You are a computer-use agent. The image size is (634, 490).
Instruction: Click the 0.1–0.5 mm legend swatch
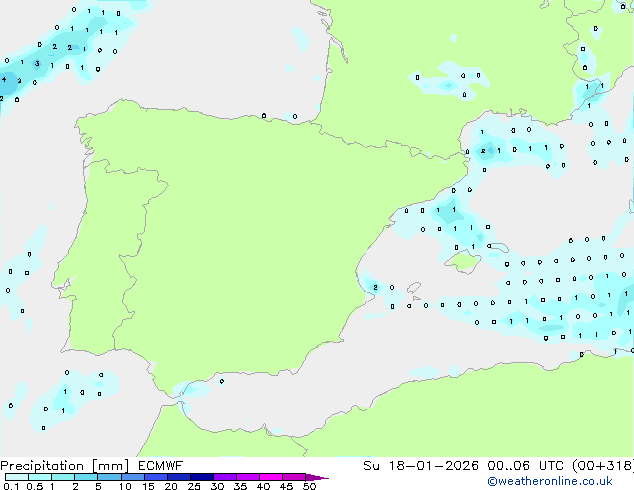pyautogui.click(x=17, y=477)
